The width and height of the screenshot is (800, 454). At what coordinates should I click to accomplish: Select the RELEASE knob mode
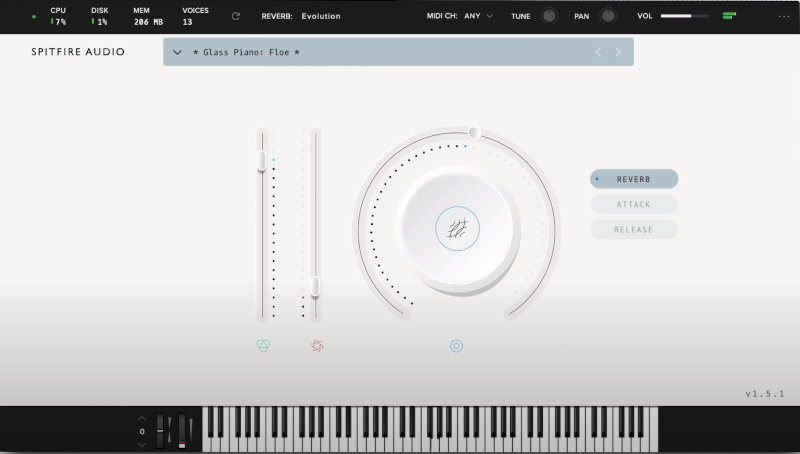pyautogui.click(x=634, y=230)
